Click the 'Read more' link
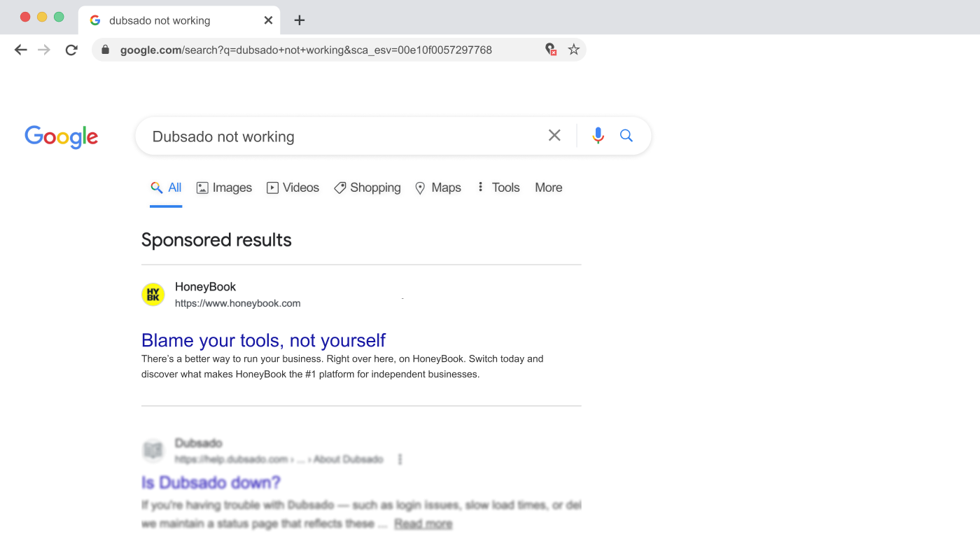 423,524
